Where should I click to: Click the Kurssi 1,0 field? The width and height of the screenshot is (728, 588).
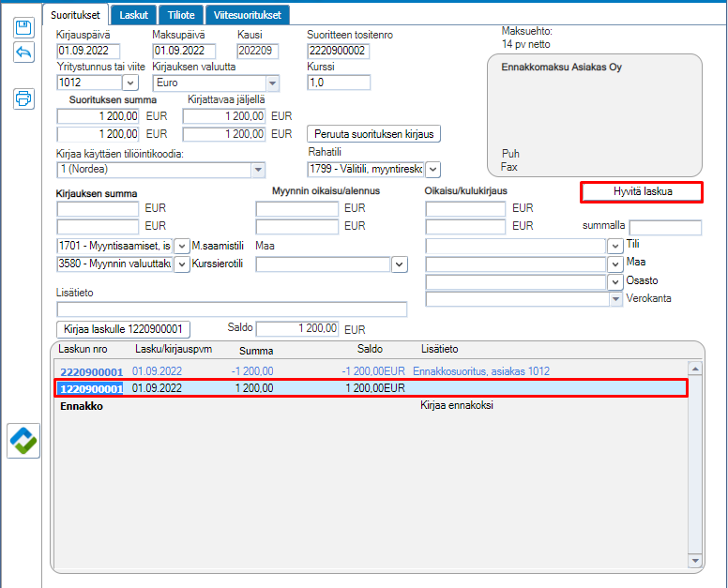click(339, 83)
